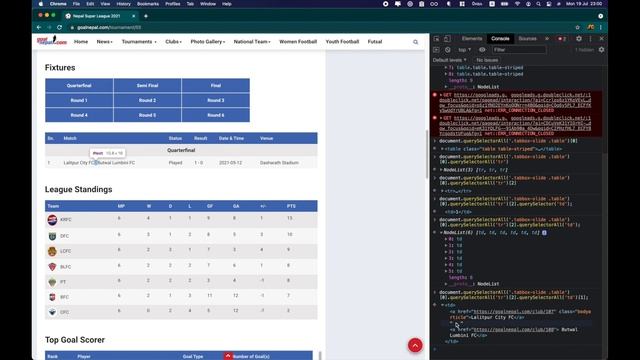This screenshot has height=360, width=640.
Task: Close the Nepal Super League browser tab
Action: click(x=133, y=16)
